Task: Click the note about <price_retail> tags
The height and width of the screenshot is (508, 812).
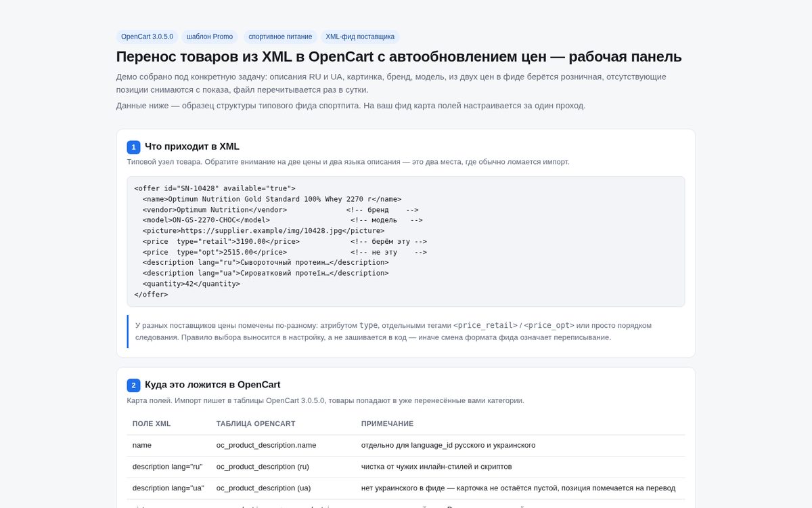Action: pyautogui.click(x=406, y=331)
